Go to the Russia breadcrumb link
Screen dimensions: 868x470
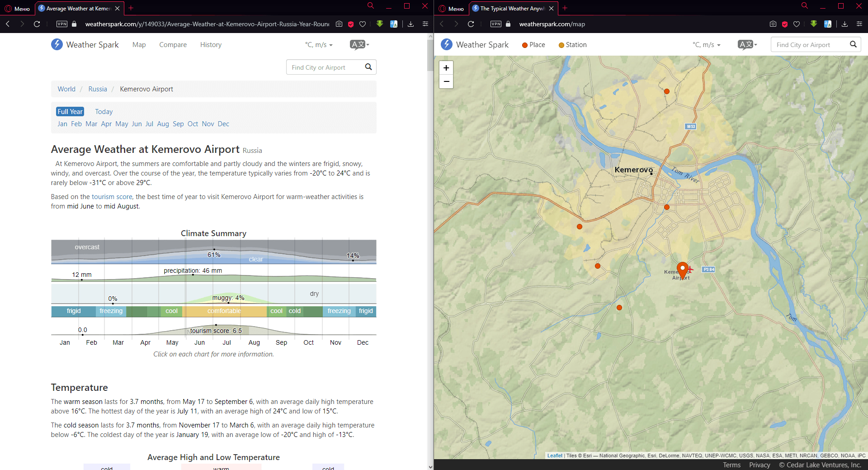(x=98, y=89)
